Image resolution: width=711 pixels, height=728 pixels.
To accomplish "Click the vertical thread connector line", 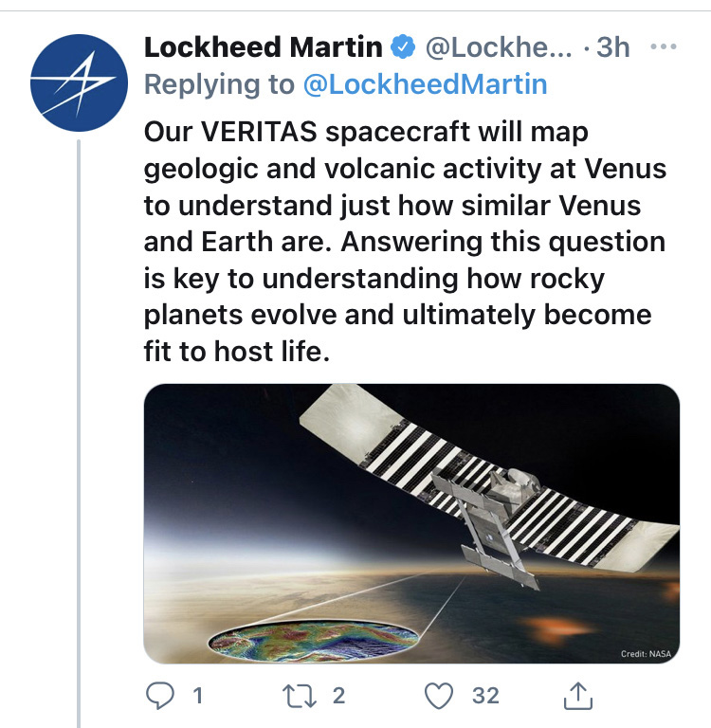I will [x=79, y=433].
